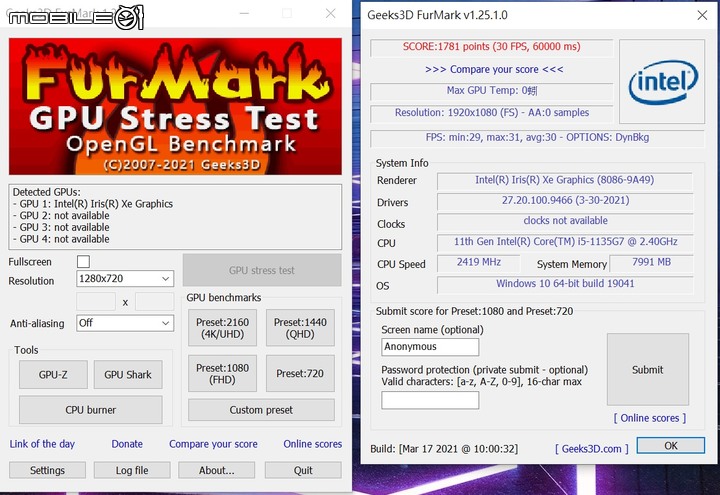Viewport: 720px width, 495px height.
Task: Run the Preset:1080 FHD benchmark
Action: point(222,373)
